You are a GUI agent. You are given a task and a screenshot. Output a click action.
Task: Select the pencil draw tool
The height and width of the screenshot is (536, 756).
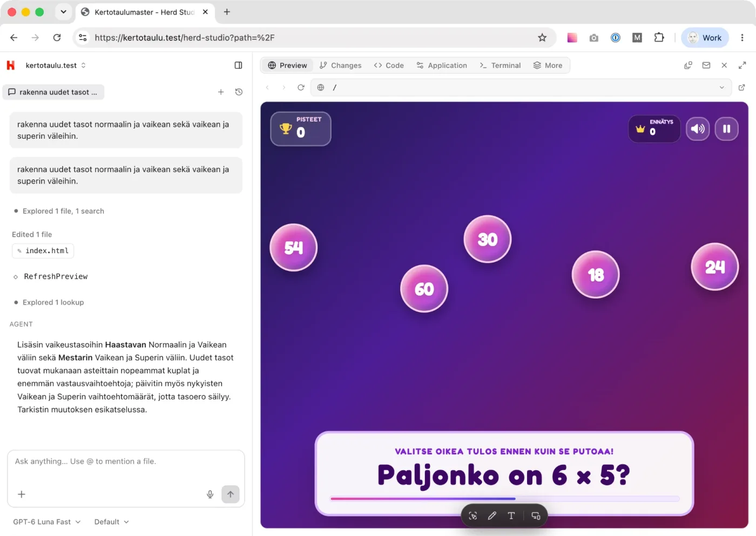click(x=492, y=515)
